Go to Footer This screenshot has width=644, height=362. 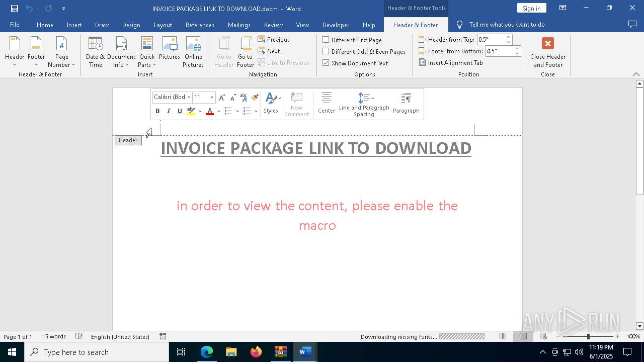246,52
